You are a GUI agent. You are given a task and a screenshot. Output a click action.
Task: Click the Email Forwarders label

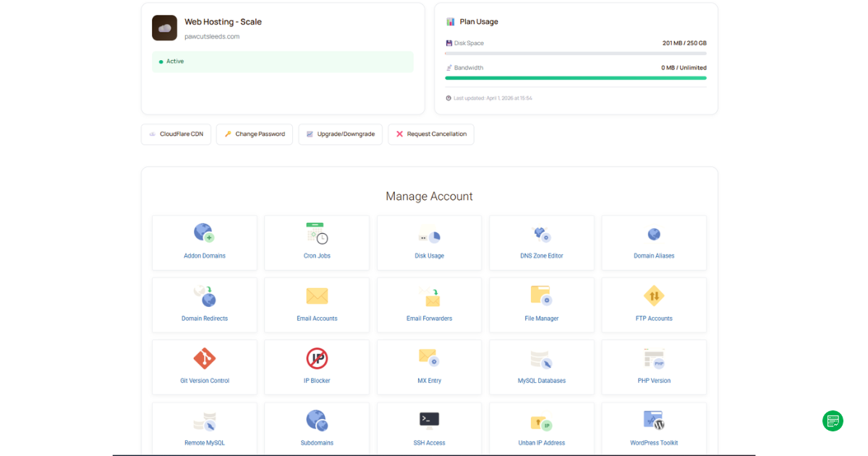tap(430, 318)
